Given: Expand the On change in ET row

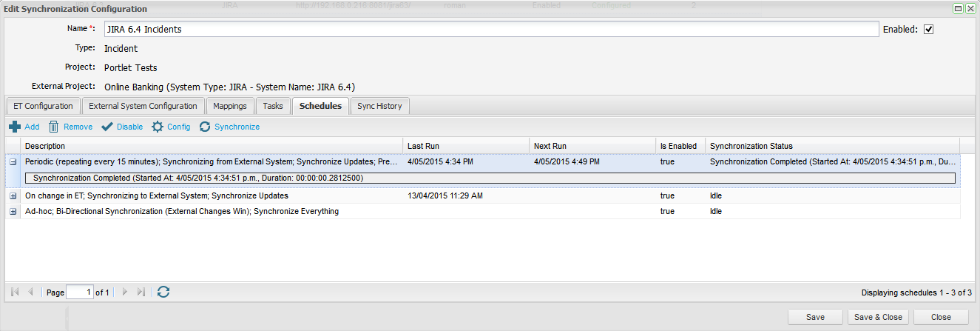Looking at the screenshot, I should (13, 196).
